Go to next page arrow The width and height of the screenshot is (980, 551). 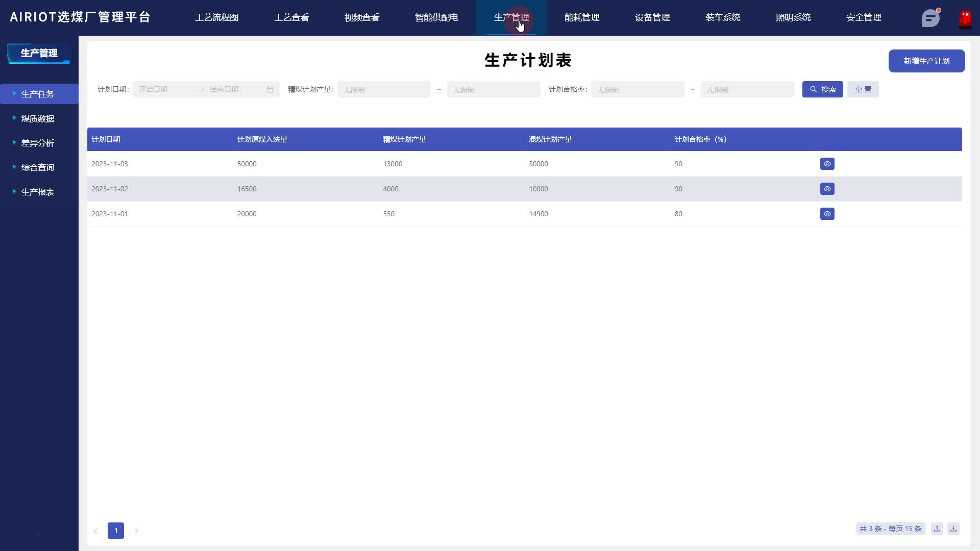click(136, 531)
